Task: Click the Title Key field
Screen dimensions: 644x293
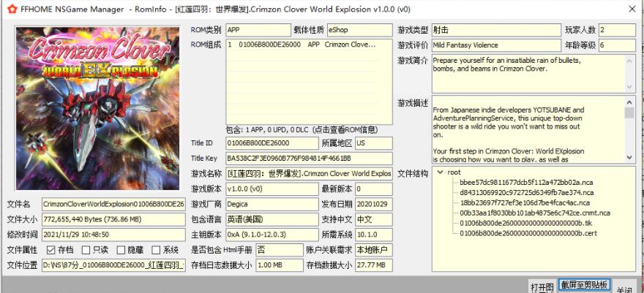Action: 310,159
